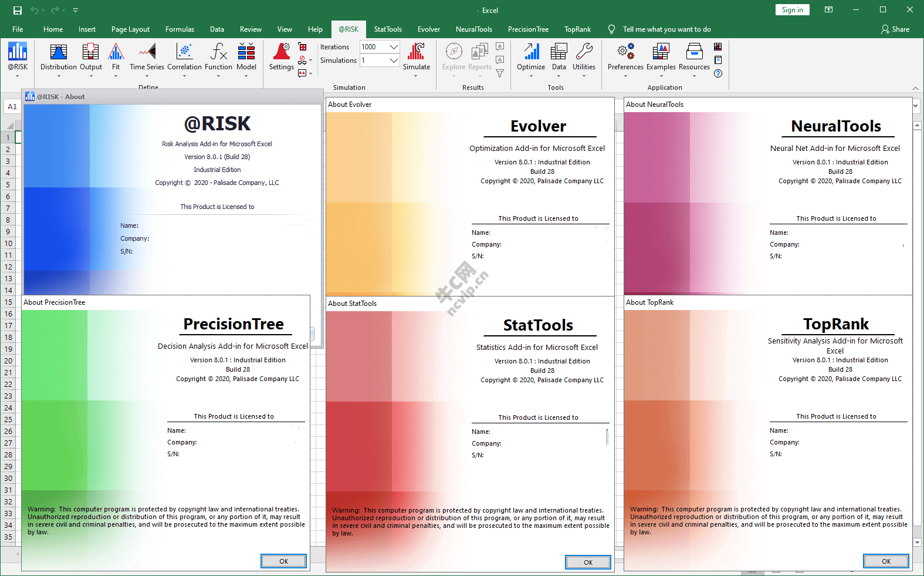Expand the Iterations dropdown

[394, 47]
